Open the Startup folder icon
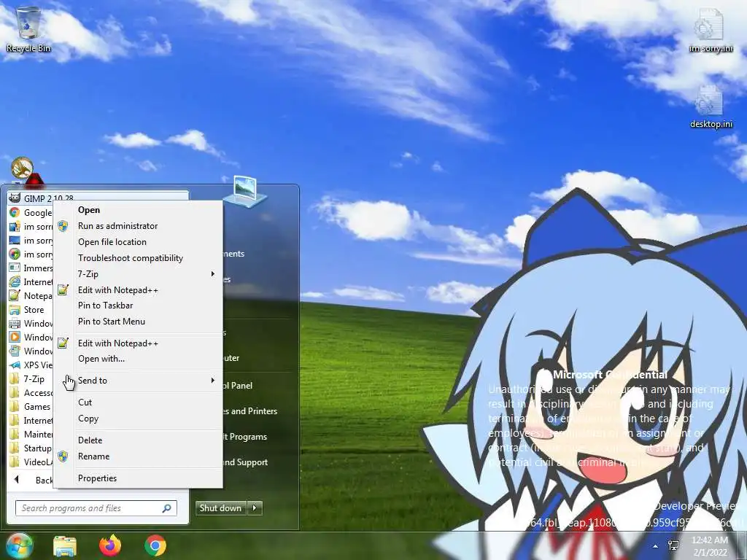The width and height of the screenshot is (747, 560). (x=15, y=448)
